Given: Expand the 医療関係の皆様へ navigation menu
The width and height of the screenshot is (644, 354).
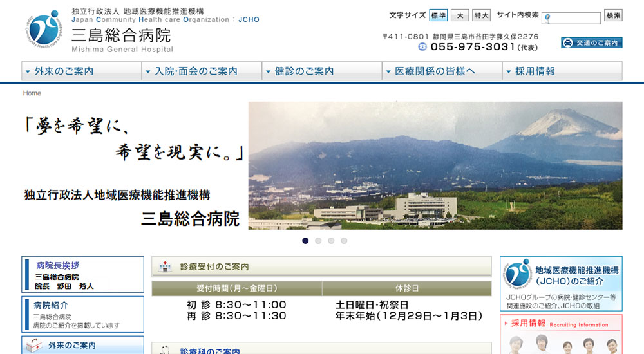Looking at the screenshot, I should coord(442,71).
